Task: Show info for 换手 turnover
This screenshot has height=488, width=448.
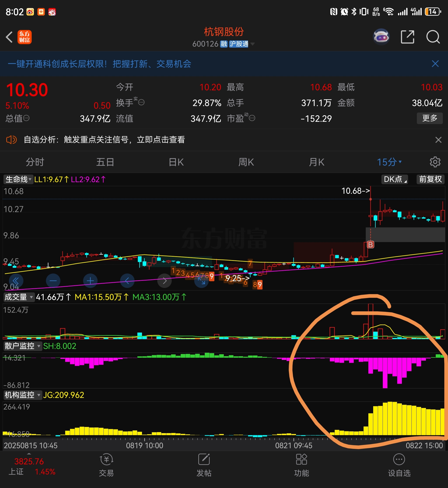Action: pyautogui.click(x=142, y=103)
